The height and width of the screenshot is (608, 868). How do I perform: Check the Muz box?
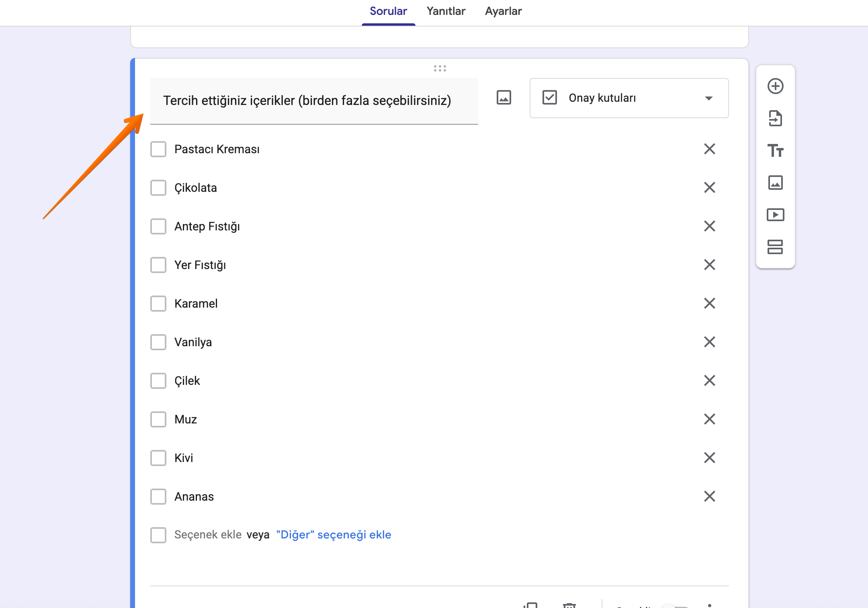(158, 419)
